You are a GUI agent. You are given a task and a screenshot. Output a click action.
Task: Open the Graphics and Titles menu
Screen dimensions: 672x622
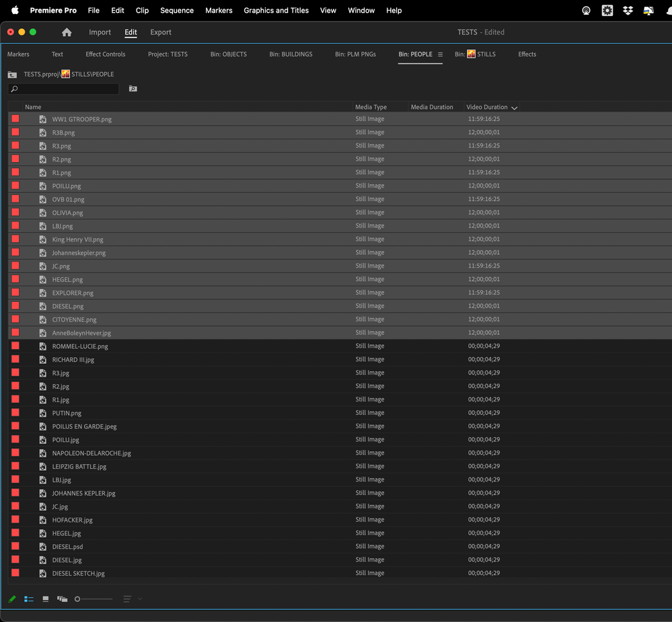(276, 10)
